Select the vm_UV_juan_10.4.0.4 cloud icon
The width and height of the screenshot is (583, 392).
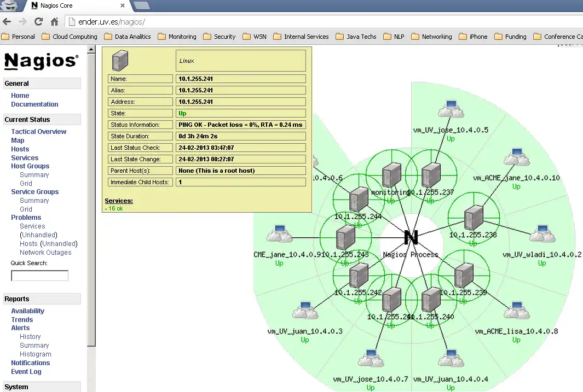pyautogui.click(x=451, y=358)
